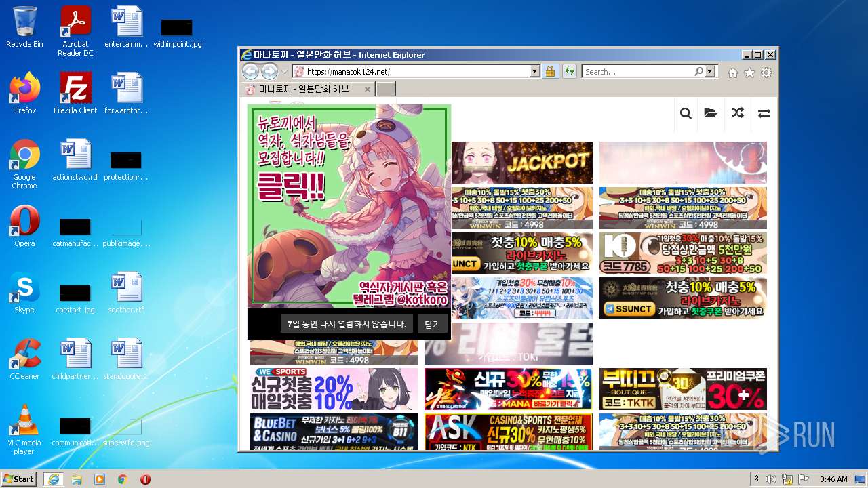
Task: Expand the search provider dropdown
Action: (710, 71)
